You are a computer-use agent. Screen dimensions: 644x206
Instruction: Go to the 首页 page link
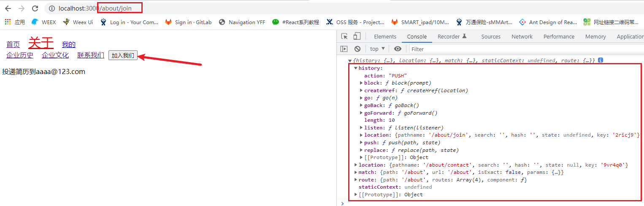click(13, 44)
